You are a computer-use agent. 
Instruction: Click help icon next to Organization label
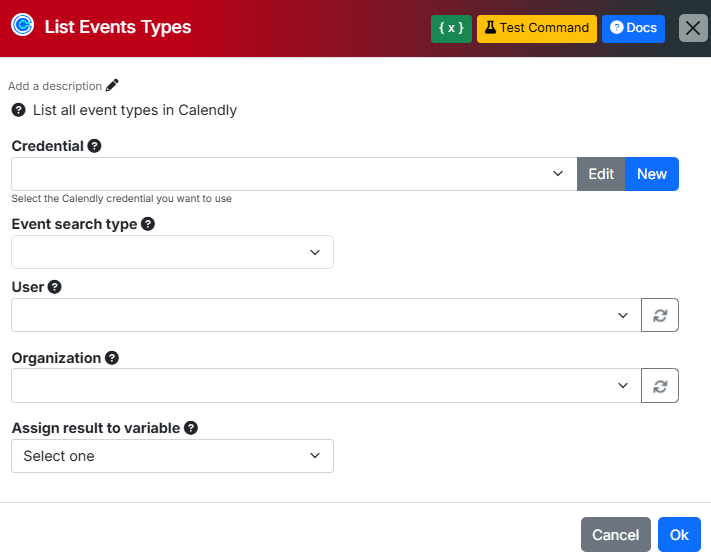pyautogui.click(x=112, y=358)
